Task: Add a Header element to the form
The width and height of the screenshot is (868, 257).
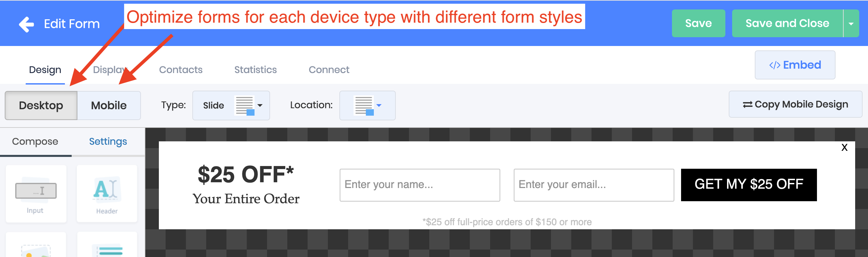Action: (107, 193)
